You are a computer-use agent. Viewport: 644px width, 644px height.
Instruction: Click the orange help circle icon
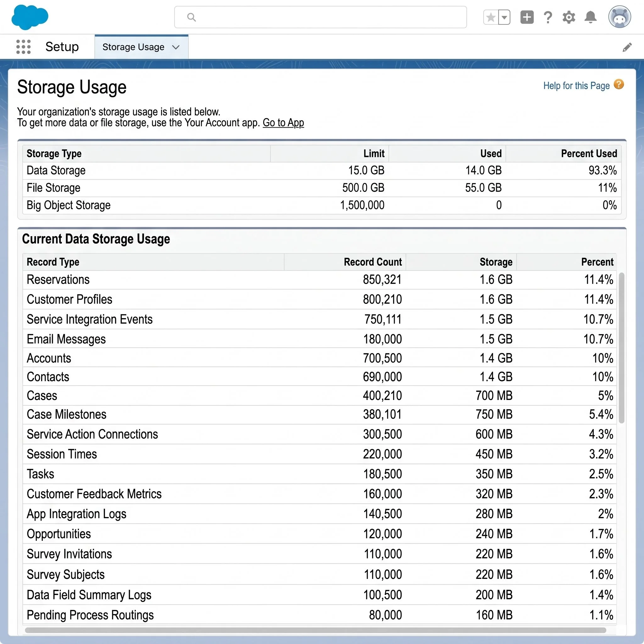pyautogui.click(x=619, y=84)
